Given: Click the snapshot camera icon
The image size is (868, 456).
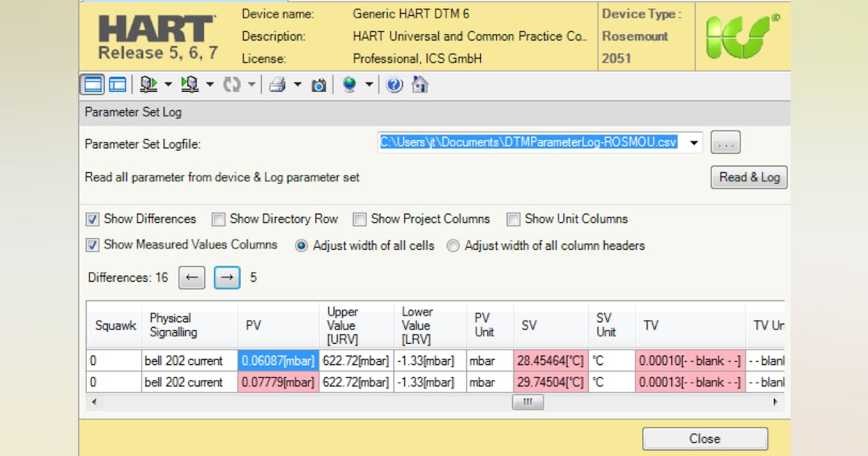Looking at the screenshot, I should [319, 85].
